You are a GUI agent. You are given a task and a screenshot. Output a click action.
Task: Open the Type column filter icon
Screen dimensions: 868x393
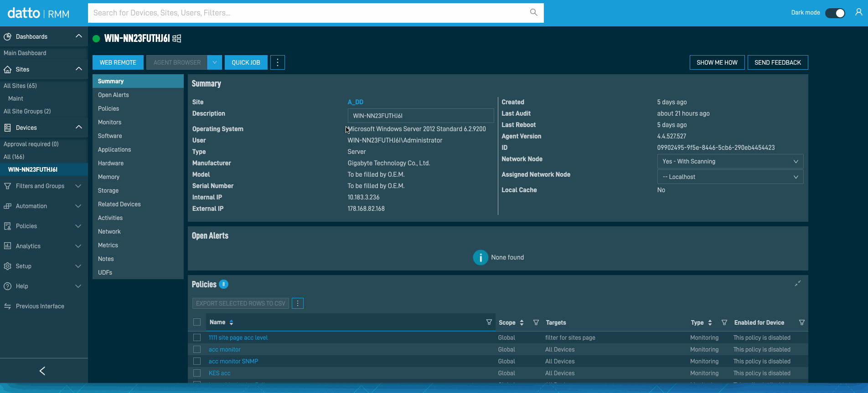point(724,322)
